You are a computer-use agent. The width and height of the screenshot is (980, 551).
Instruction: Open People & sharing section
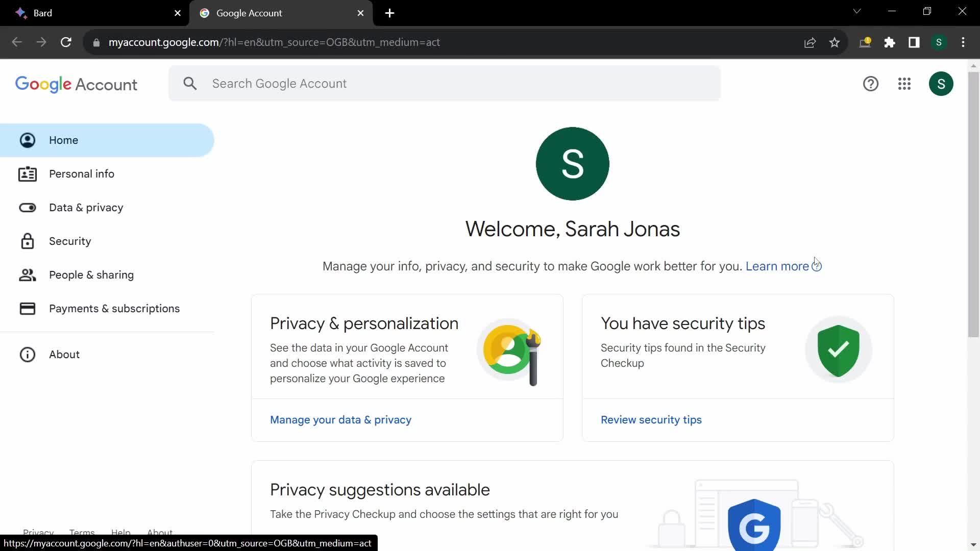tap(107, 275)
